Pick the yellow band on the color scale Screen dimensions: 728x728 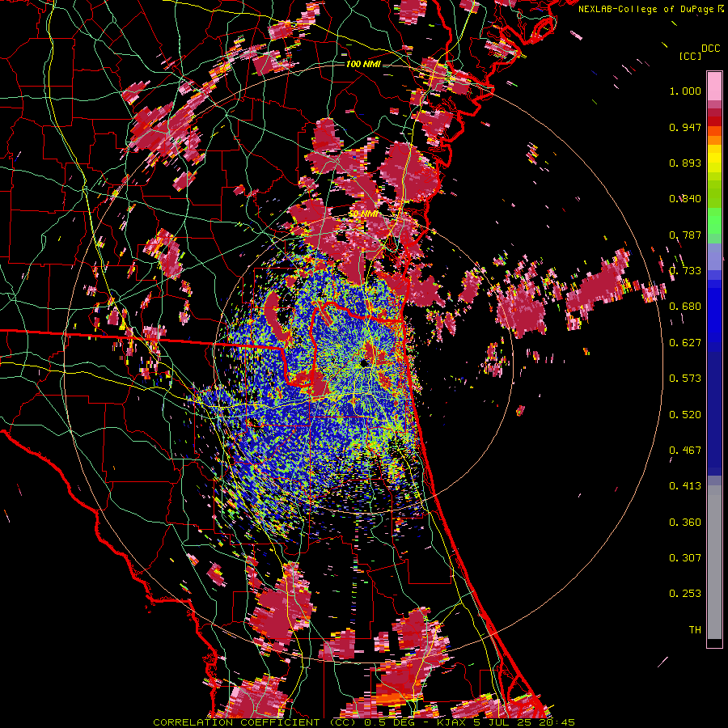click(x=714, y=159)
